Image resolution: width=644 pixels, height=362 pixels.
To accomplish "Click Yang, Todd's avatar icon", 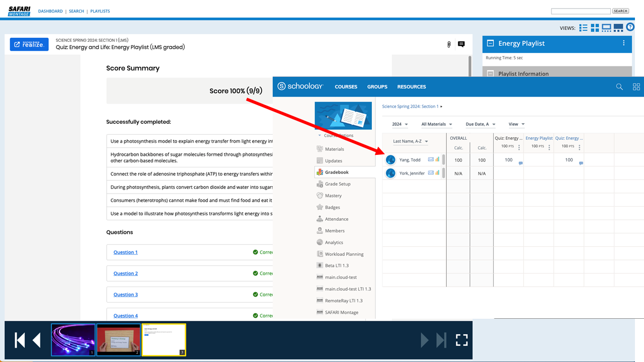I will point(390,160).
